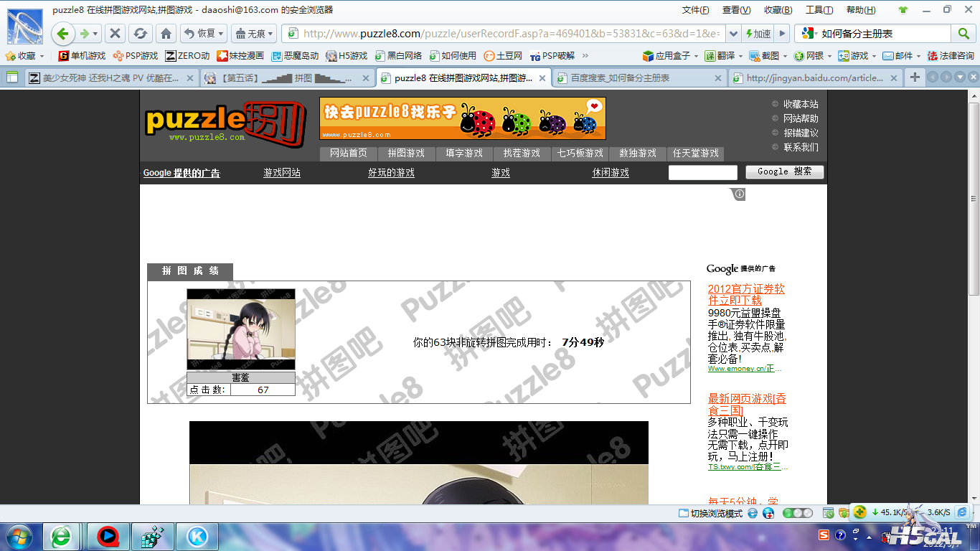Click the 切换浏览模式 status bar button
Image resolution: width=980 pixels, height=551 pixels.
pyautogui.click(x=711, y=513)
